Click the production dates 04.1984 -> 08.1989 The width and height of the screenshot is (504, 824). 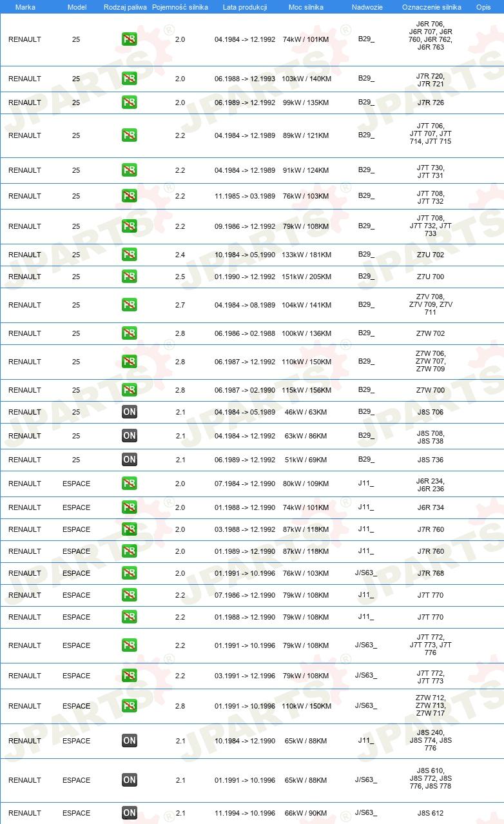pos(245,305)
